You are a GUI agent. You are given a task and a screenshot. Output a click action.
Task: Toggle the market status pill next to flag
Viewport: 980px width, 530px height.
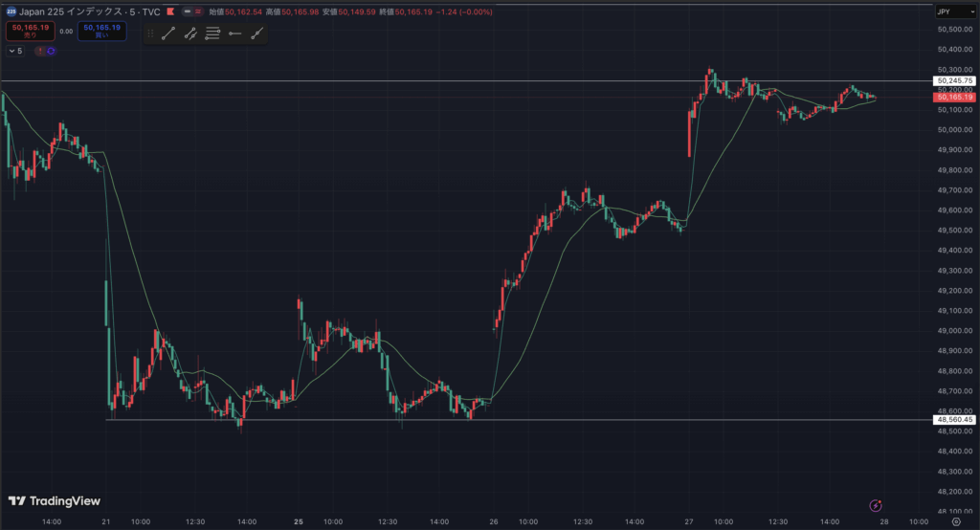point(194,12)
